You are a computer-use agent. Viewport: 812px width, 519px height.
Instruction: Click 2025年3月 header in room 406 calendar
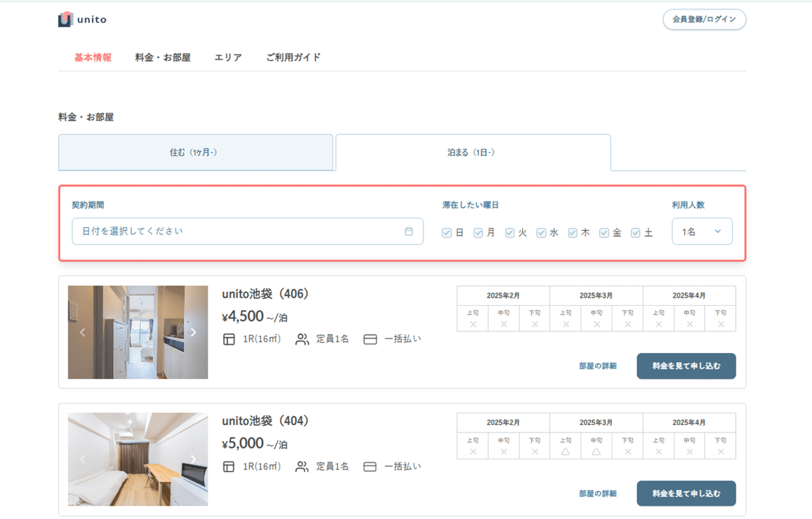coord(596,296)
